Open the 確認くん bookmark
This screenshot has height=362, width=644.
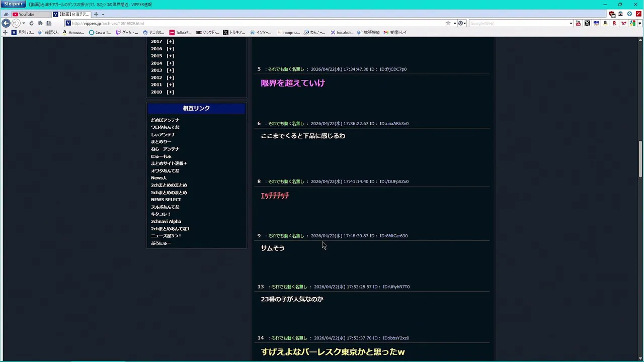[48, 32]
